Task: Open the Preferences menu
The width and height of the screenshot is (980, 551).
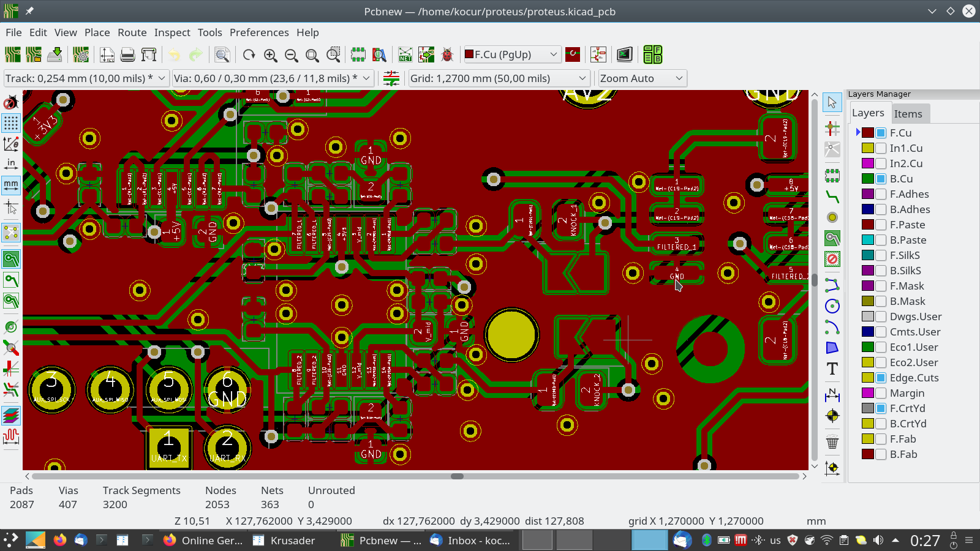Action: 259,32
